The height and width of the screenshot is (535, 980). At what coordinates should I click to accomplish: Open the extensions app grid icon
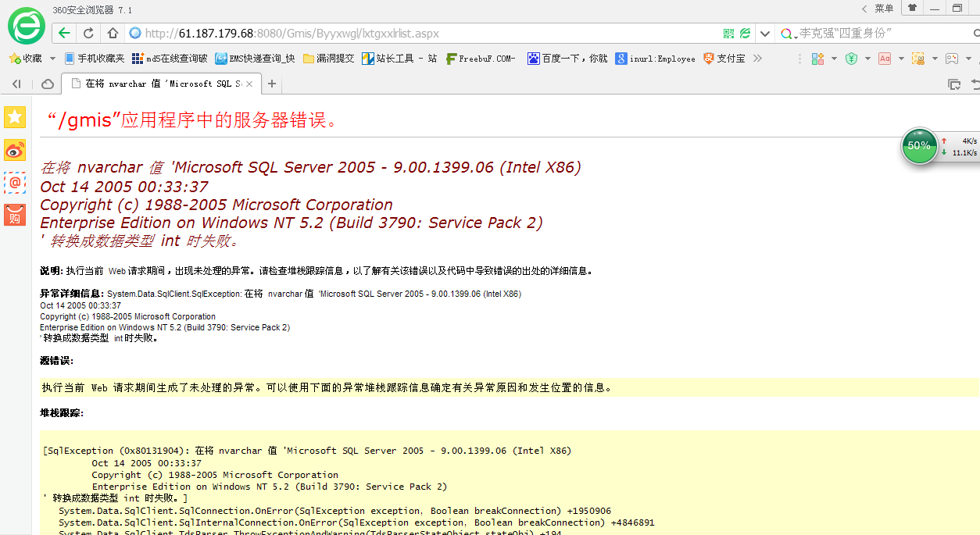click(x=818, y=59)
